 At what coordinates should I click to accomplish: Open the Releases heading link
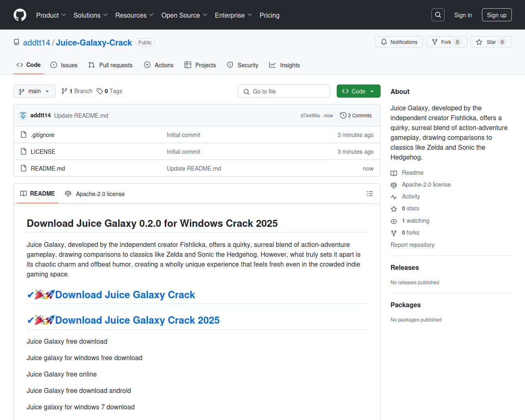pos(404,267)
